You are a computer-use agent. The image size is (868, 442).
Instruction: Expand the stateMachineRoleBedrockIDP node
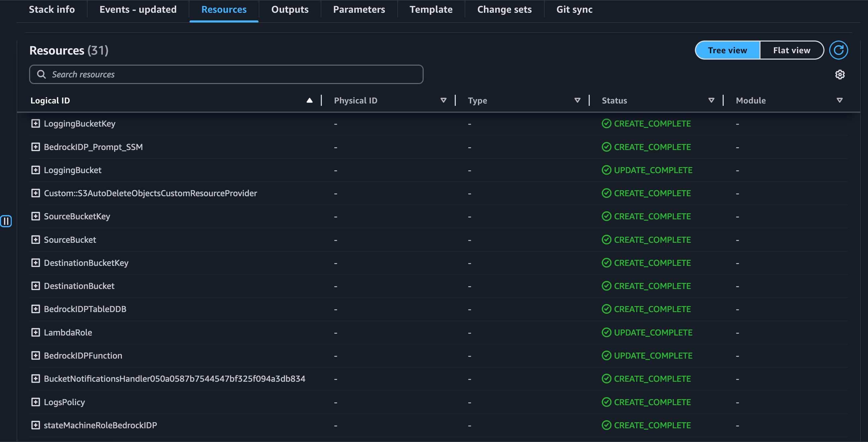coord(35,425)
